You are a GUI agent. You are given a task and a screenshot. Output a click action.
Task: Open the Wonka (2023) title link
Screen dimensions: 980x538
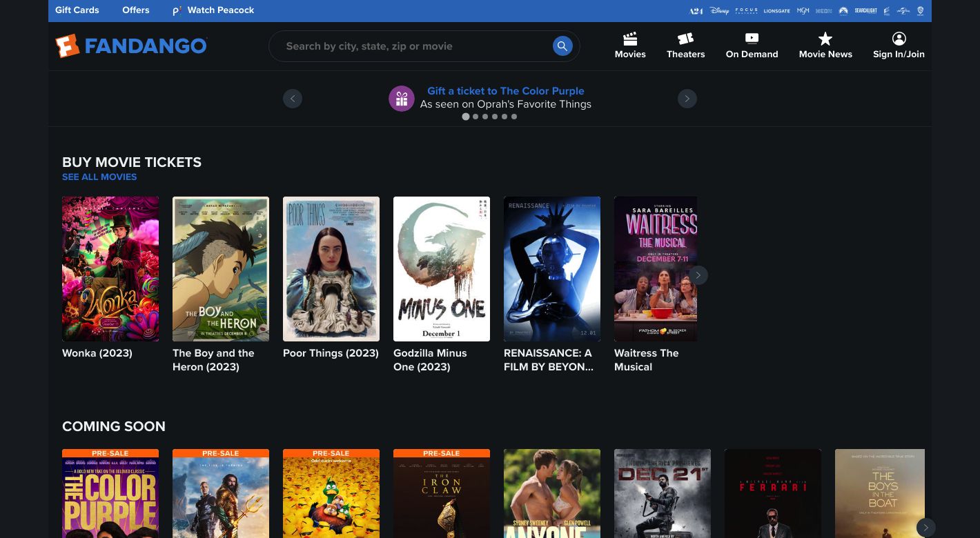point(97,353)
